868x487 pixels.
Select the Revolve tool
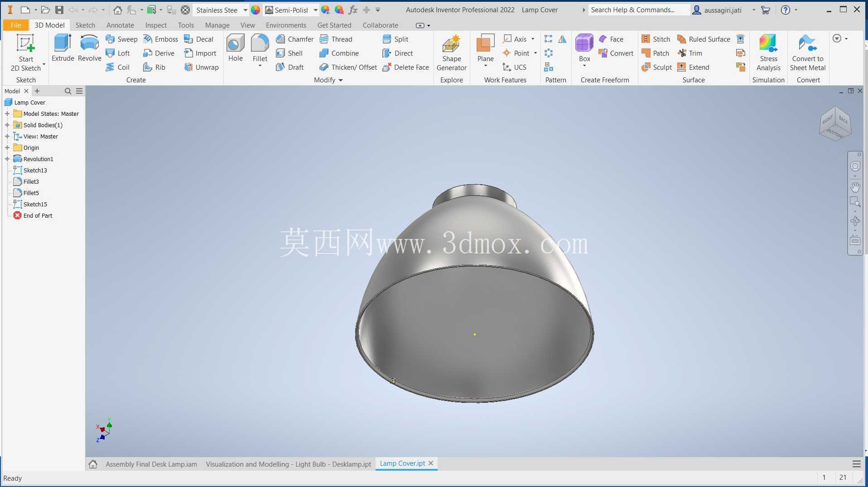pos(89,48)
